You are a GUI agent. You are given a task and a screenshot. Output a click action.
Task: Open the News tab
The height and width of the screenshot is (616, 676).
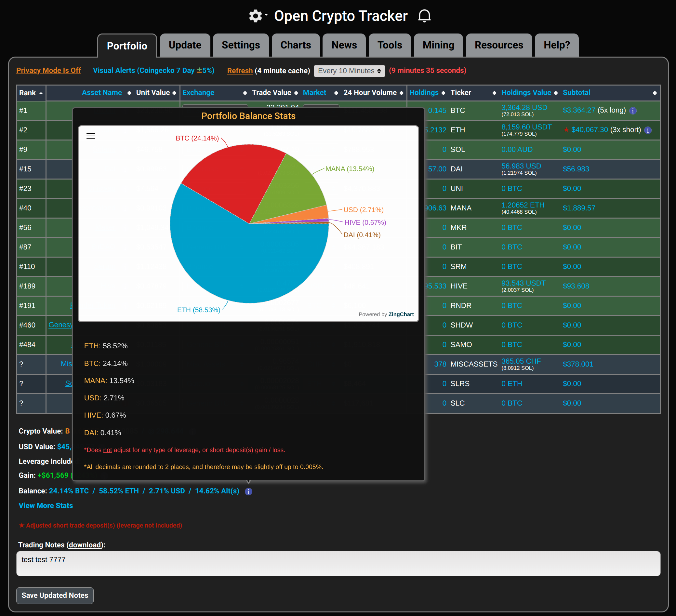(344, 45)
